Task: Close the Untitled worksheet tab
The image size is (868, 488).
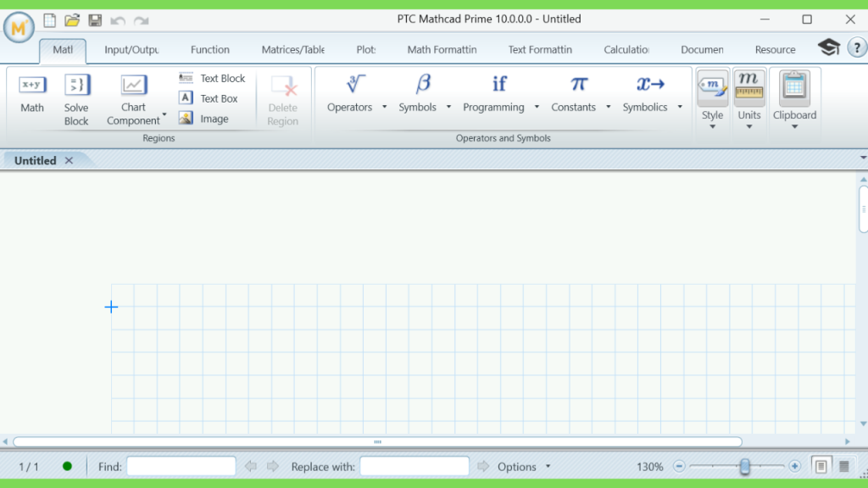Action: tap(69, 160)
